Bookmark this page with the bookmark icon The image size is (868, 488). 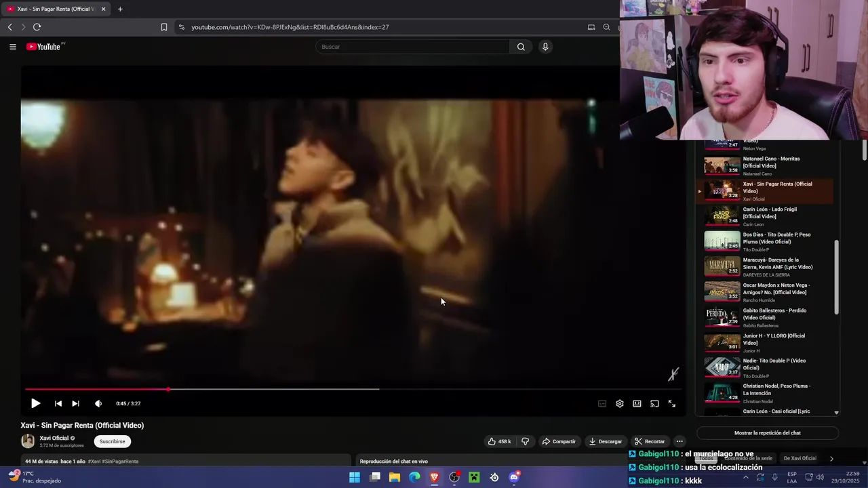(x=164, y=27)
